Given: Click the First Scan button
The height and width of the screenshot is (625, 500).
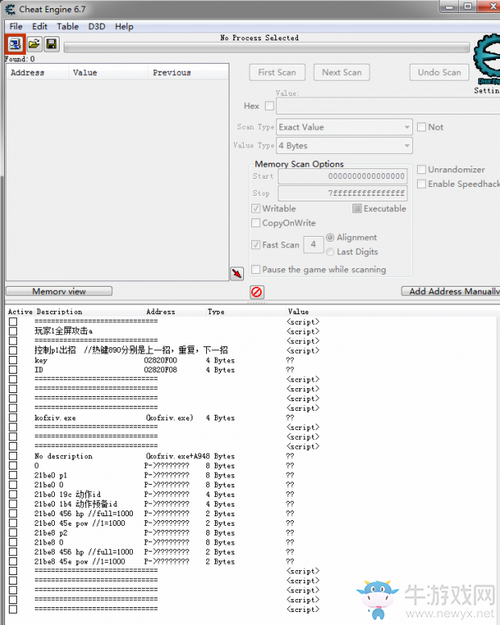Looking at the screenshot, I should pyautogui.click(x=277, y=73).
